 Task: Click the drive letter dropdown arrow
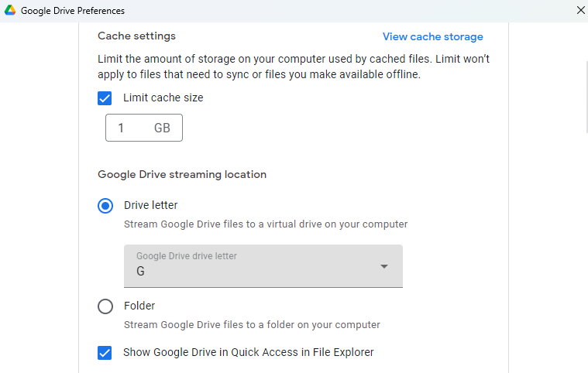(x=383, y=267)
